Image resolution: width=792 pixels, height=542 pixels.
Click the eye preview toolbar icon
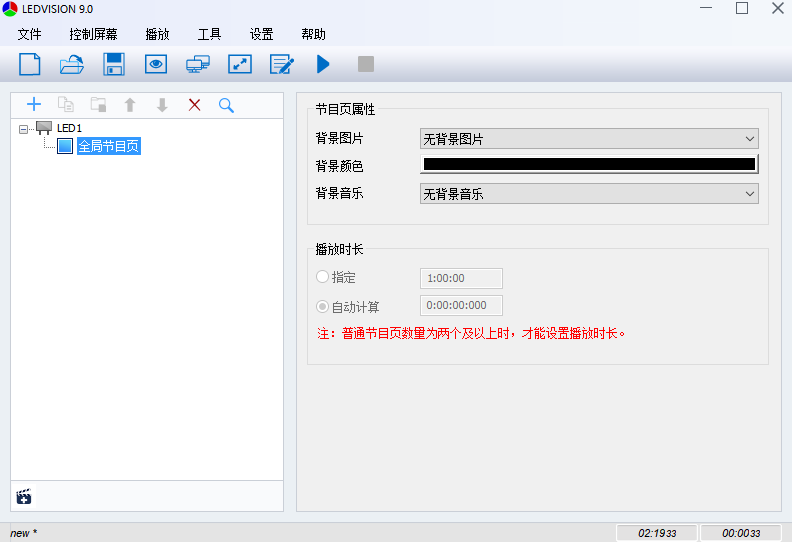coord(156,64)
